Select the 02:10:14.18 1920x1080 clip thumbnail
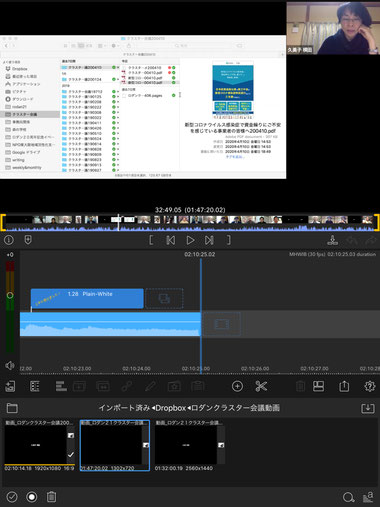The height and width of the screenshot is (507, 380). click(x=35, y=445)
